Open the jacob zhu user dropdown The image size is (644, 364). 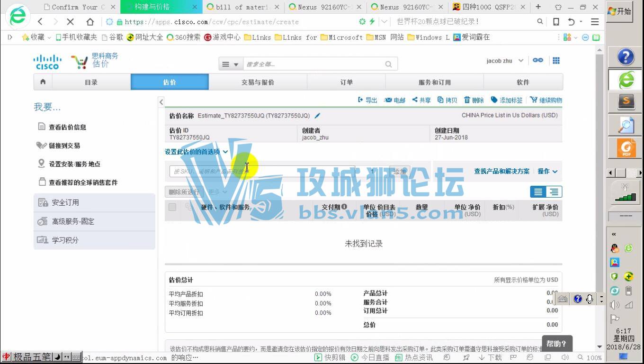point(505,61)
